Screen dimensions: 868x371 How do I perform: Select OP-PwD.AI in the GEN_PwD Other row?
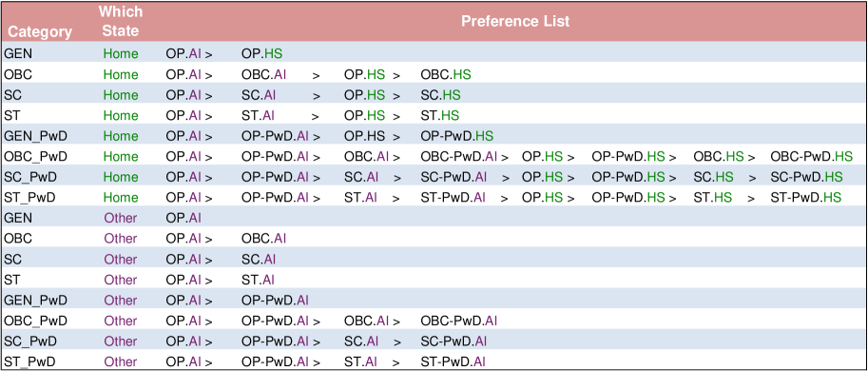[275, 300]
